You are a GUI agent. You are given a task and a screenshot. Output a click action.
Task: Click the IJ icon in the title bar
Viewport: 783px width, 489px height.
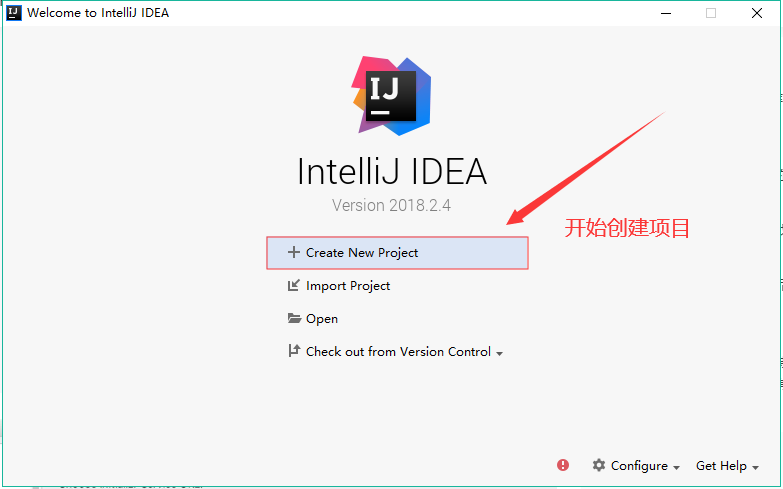pos(13,12)
